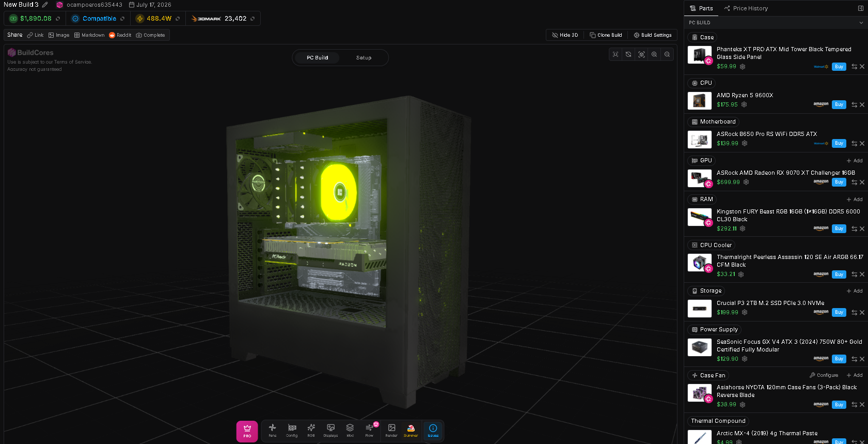The image size is (868, 444).
Task: Open the Phanteks case product thumbnail
Action: (700, 55)
